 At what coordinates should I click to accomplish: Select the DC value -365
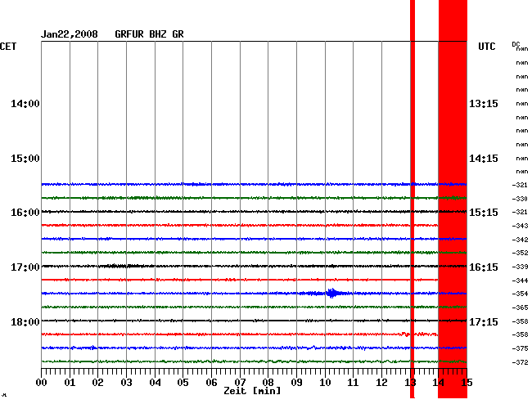coord(520,307)
